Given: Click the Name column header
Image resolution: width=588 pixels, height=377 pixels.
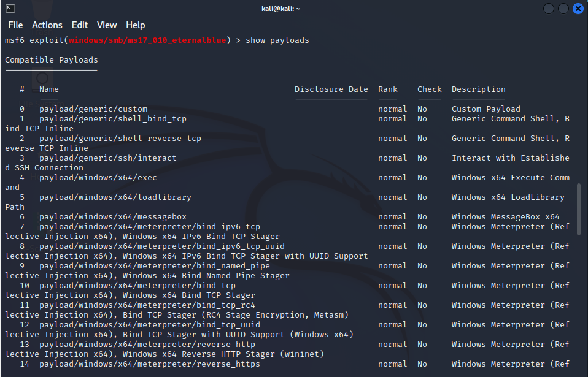Looking at the screenshot, I should coord(49,89).
